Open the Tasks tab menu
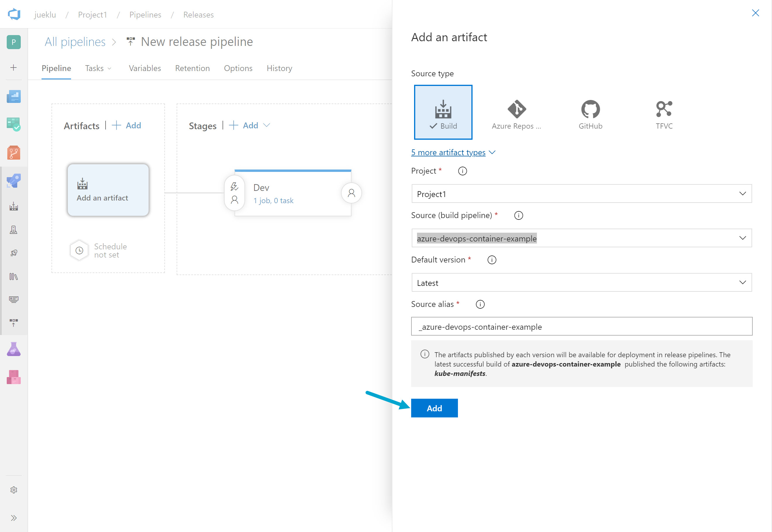The height and width of the screenshot is (532, 772). [x=98, y=68]
